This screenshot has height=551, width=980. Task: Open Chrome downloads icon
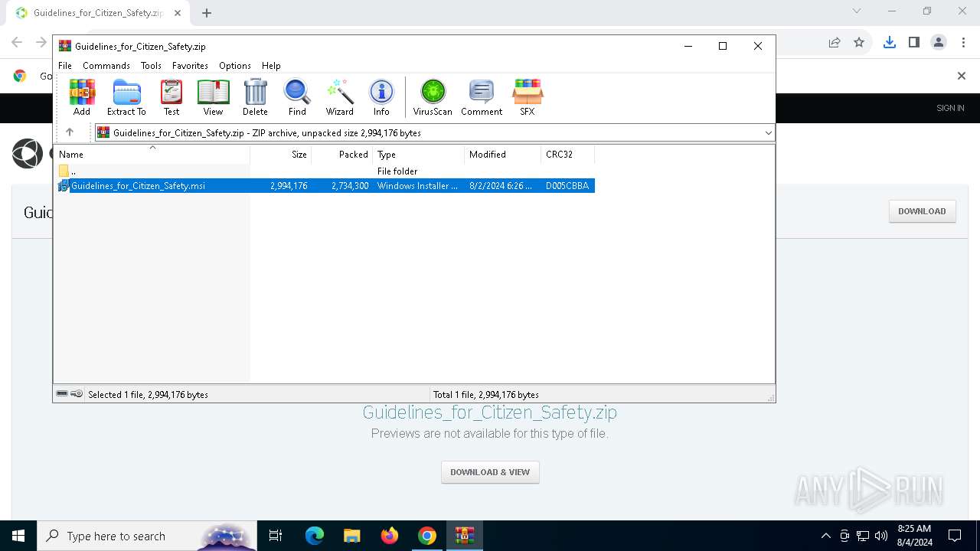[889, 42]
